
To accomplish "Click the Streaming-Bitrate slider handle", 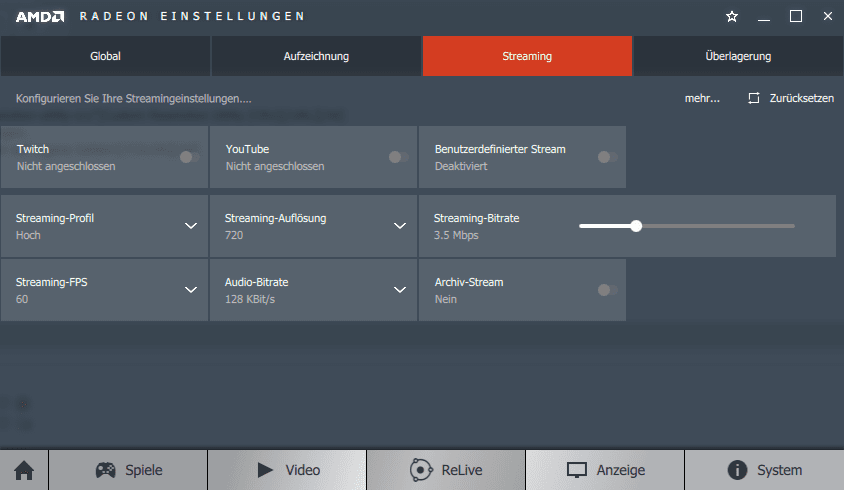I will [x=636, y=226].
